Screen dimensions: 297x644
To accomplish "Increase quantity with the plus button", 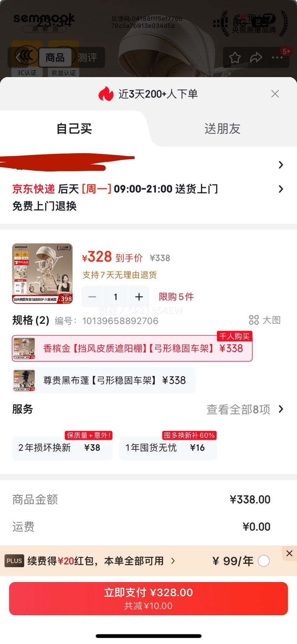I will pyautogui.click(x=139, y=297).
